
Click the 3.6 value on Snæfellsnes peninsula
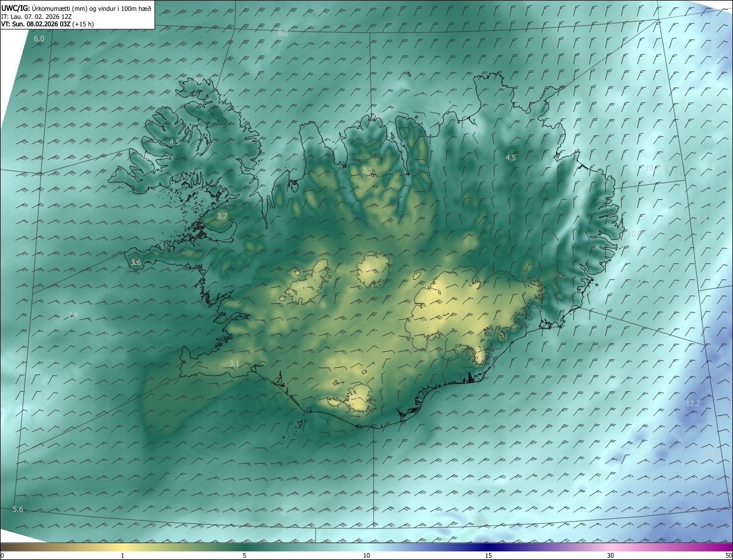coord(136,262)
